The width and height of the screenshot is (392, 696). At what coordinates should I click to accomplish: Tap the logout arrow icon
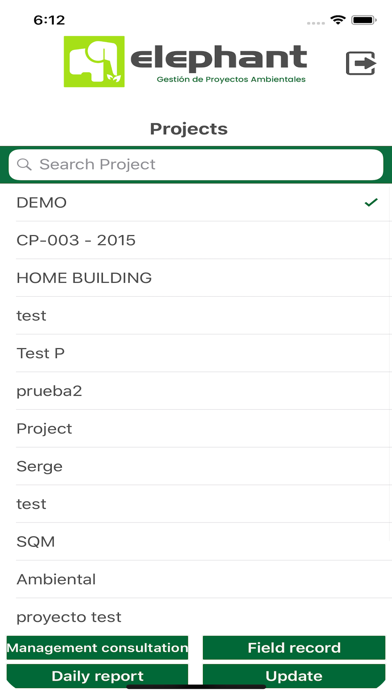click(x=361, y=63)
